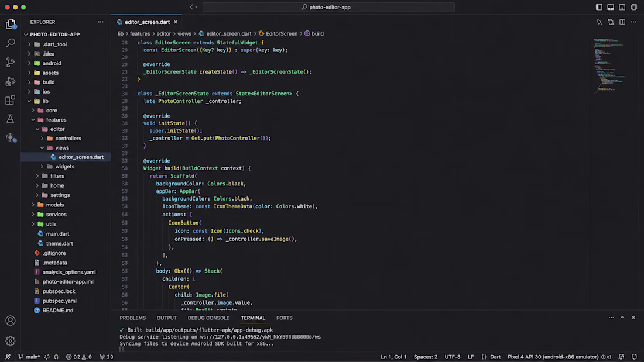The height and width of the screenshot is (362, 644).
Task: Open the Search view in activity bar
Action: pyautogui.click(x=11, y=43)
